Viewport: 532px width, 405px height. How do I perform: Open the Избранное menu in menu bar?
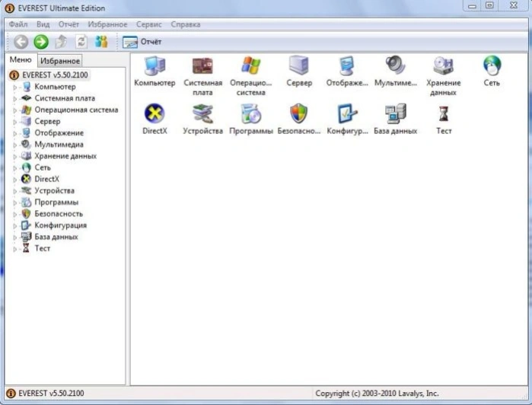[107, 24]
